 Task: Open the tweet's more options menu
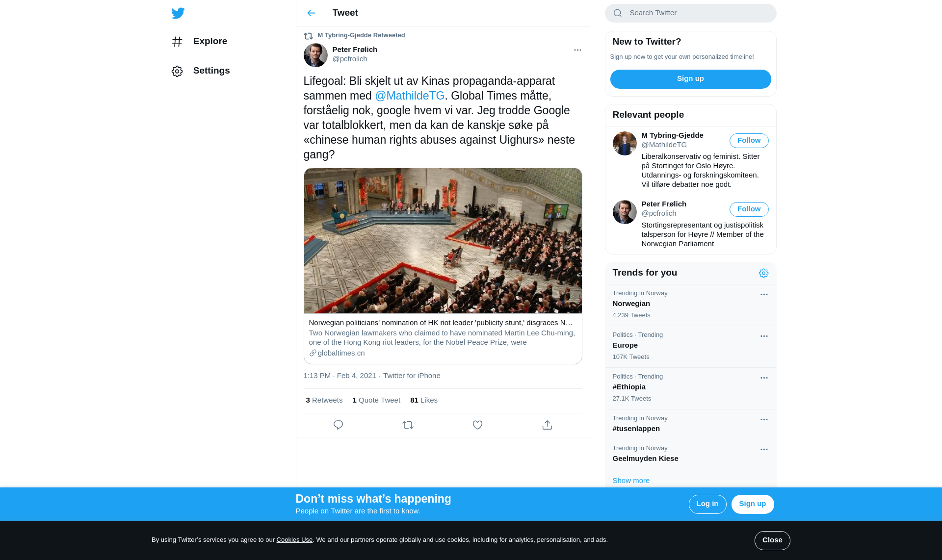[x=577, y=50]
